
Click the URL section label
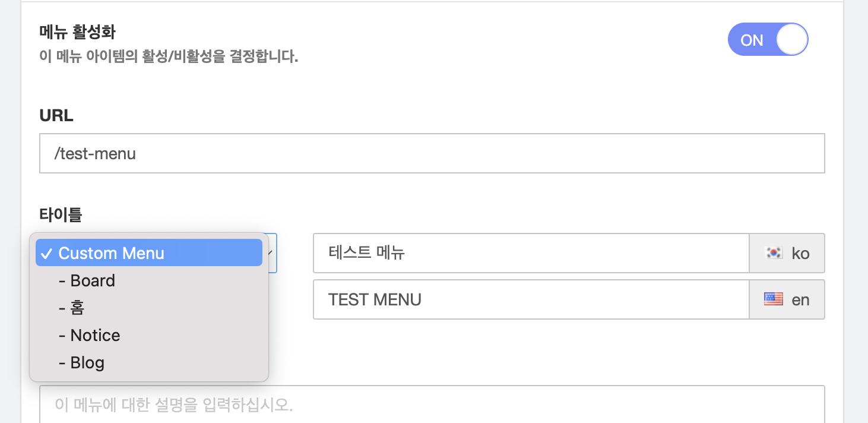[55, 116]
